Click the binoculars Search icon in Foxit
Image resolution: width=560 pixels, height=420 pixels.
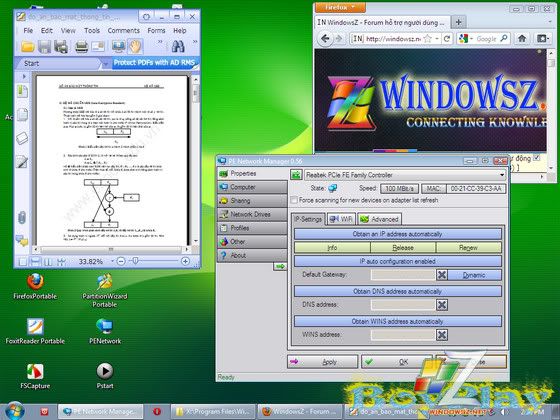178,46
